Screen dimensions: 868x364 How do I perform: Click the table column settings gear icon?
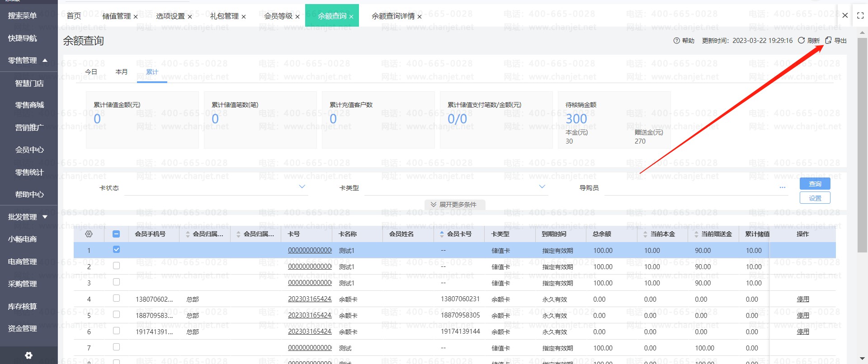coord(89,234)
